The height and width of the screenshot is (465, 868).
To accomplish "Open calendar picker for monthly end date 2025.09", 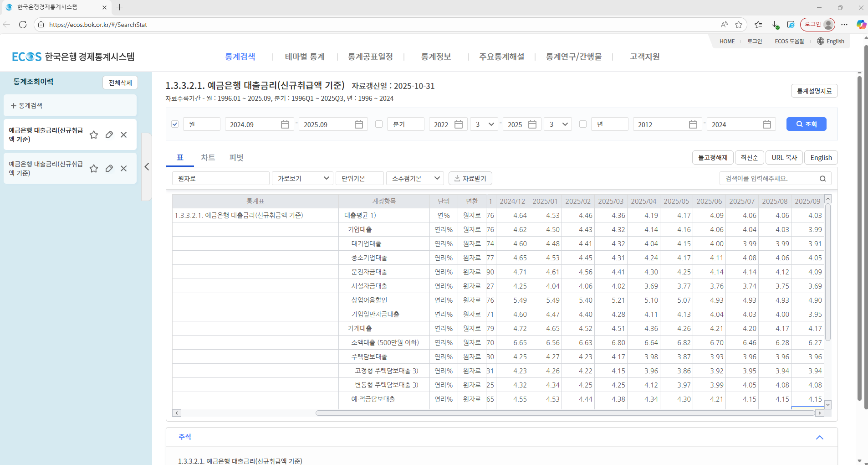I will (359, 124).
